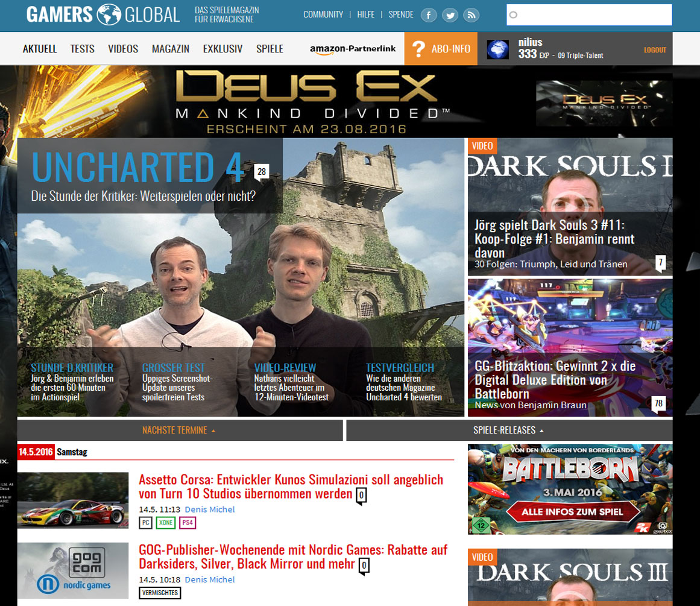Viewport: 700px width, 606px height.
Task: Click into the site search field
Action: tap(589, 15)
